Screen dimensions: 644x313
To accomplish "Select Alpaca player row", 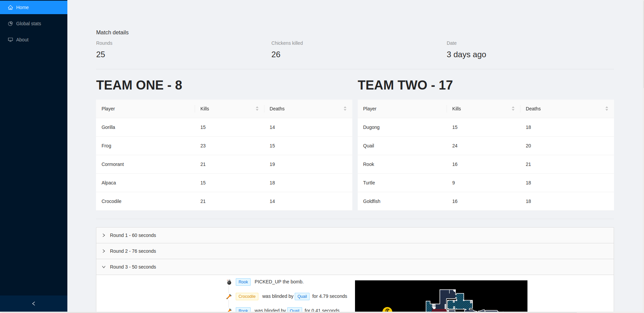I will pos(224,183).
